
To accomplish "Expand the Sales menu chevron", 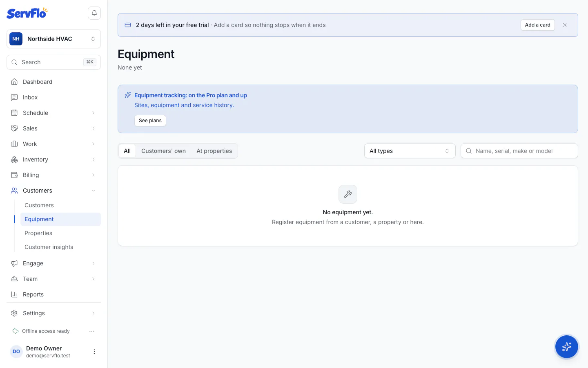I will [x=94, y=128].
